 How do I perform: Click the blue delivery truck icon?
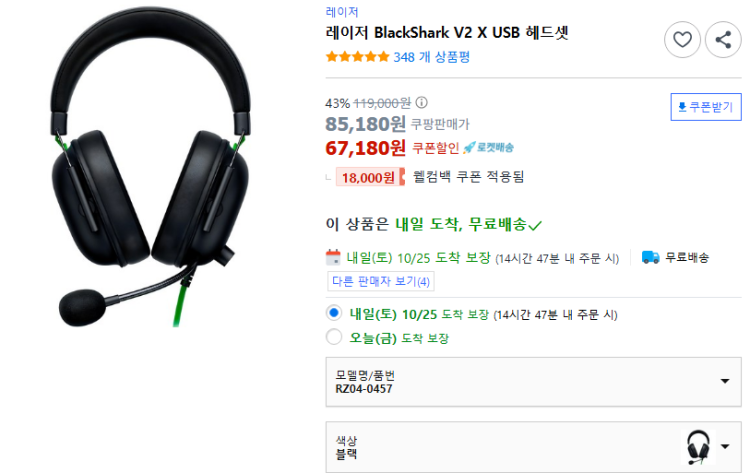[651, 257]
